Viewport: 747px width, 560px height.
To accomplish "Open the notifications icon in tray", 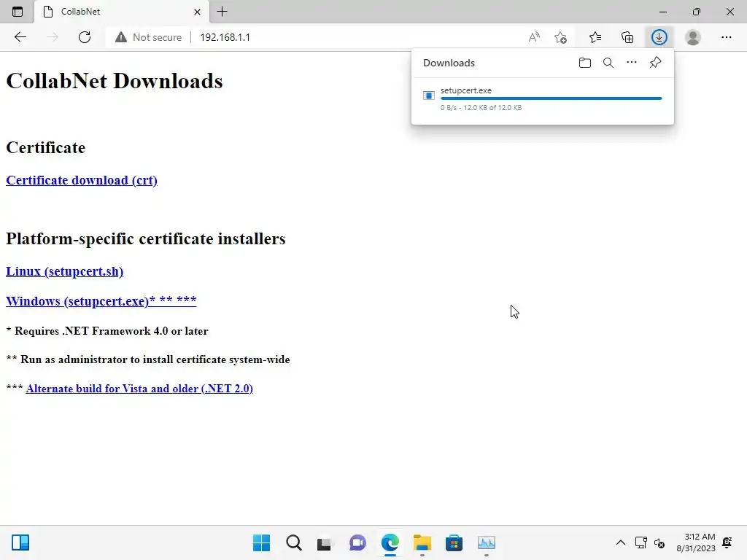I will click(x=727, y=542).
